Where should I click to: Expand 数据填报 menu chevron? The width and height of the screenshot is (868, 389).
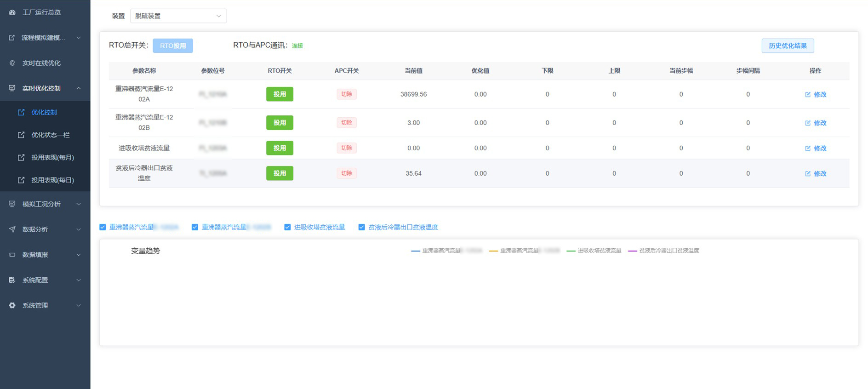point(79,255)
